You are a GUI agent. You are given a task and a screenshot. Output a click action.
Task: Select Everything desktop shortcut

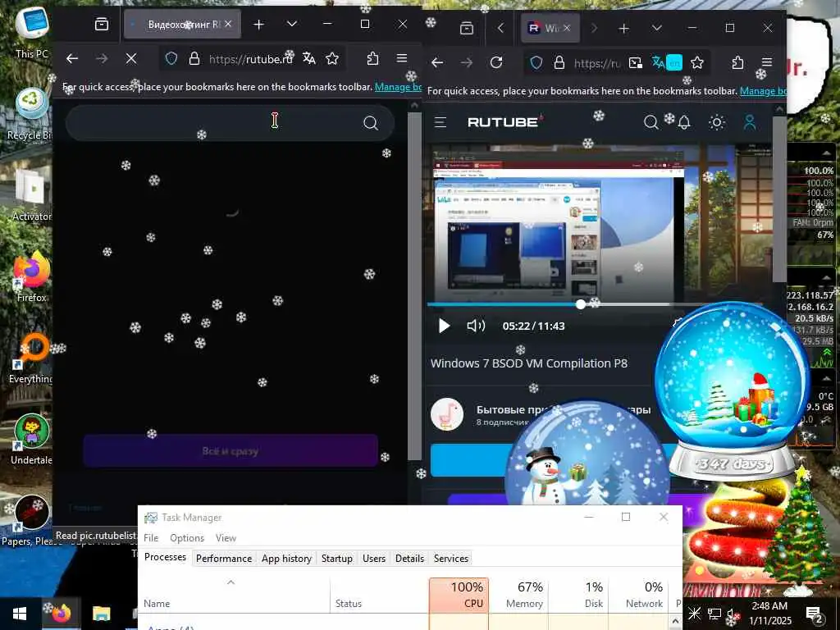coord(32,358)
